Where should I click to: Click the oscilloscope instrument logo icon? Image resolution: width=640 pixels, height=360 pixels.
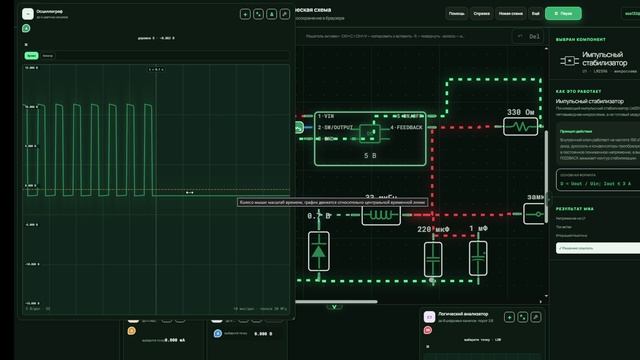click(28, 14)
